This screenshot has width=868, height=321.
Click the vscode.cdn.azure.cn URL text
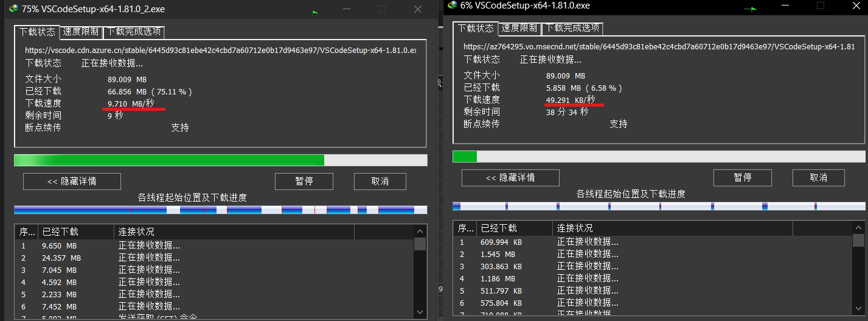coord(220,51)
